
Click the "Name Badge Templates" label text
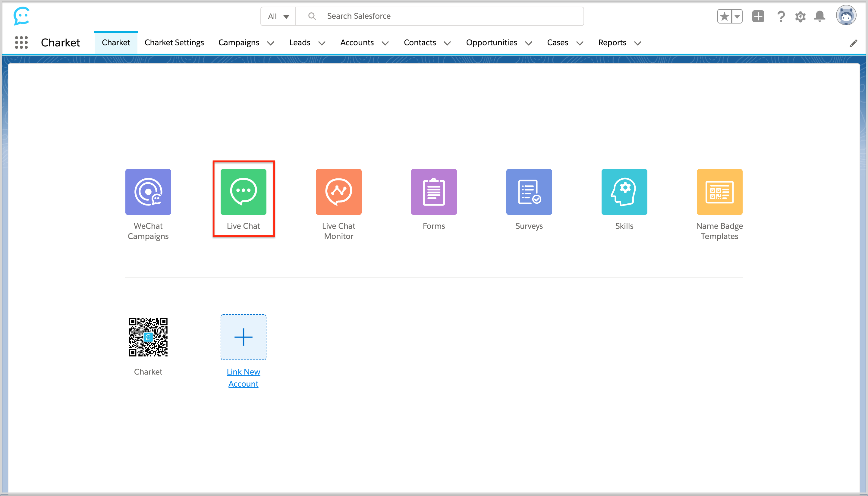(x=719, y=231)
